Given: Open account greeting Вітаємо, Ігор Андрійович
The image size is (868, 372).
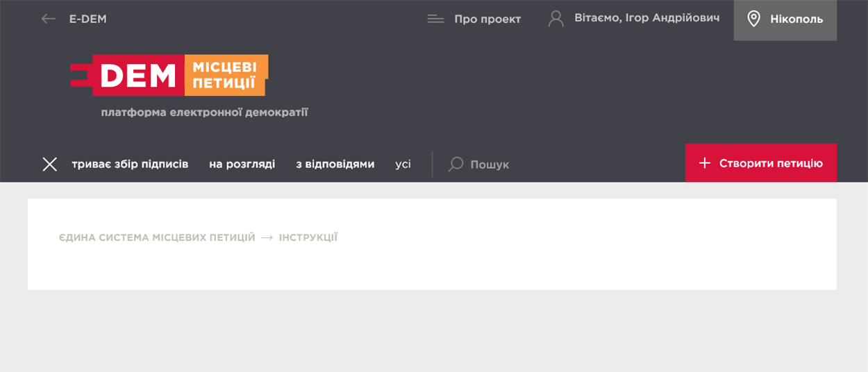Looking at the screenshot, I should point(646,18).
